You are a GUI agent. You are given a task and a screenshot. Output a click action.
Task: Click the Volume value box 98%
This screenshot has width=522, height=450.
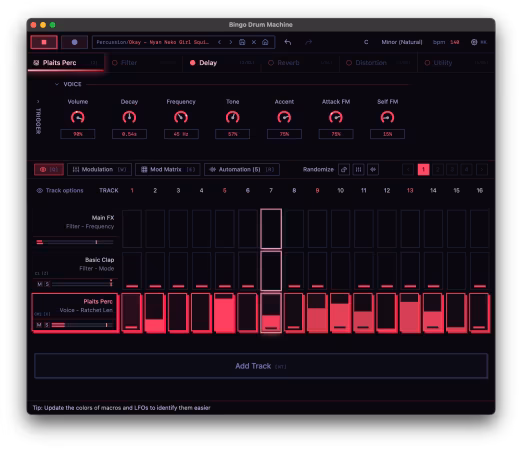[x=78, y=134]
